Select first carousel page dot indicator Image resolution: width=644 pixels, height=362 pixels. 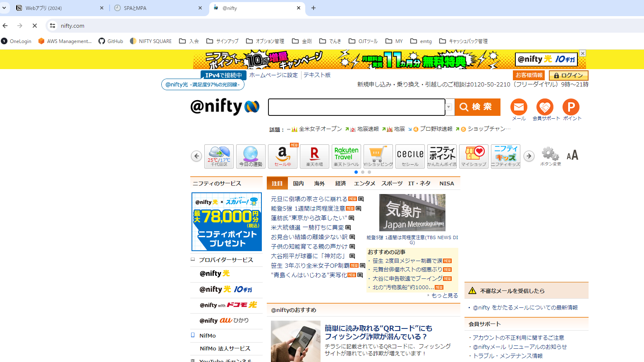[x=356, y=172]
